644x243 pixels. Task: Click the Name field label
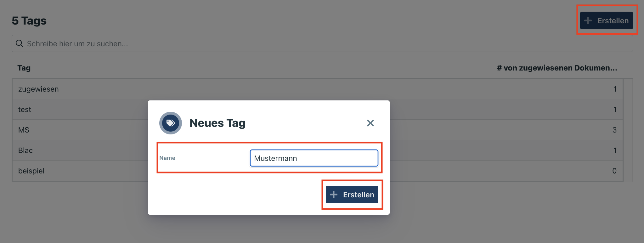click(167, 158)
